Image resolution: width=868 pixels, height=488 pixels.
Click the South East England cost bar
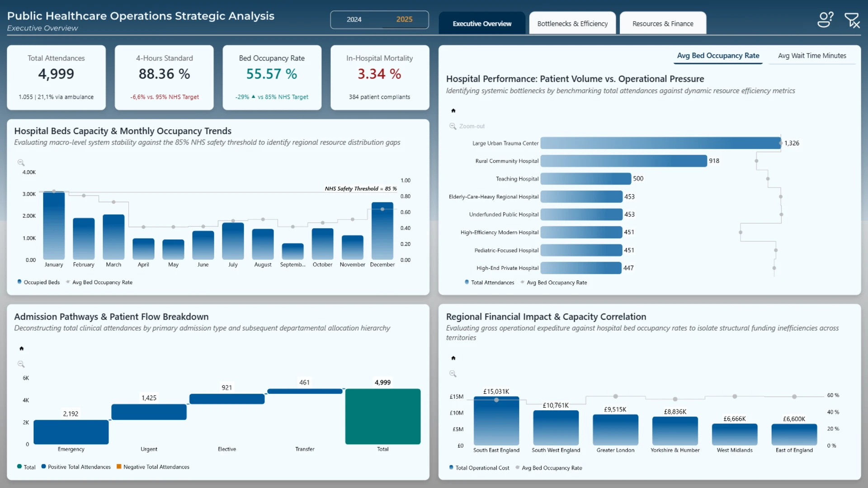(496, 421)
